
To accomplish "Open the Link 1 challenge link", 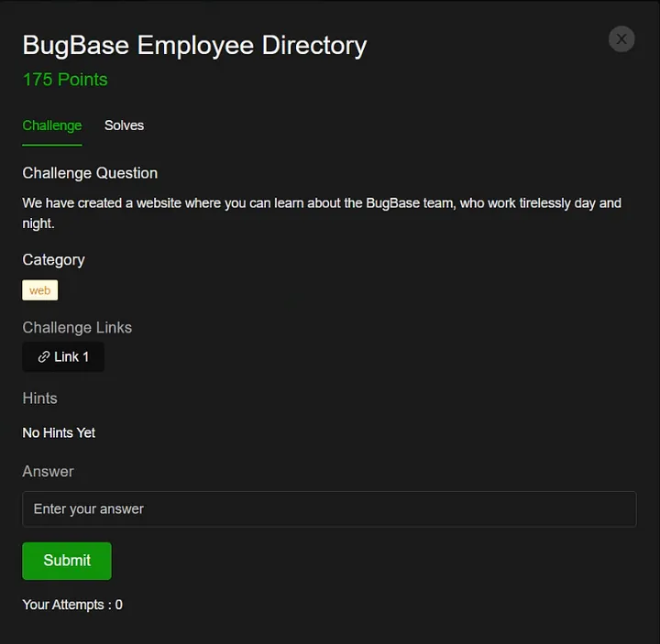I will tap(63, 357).
